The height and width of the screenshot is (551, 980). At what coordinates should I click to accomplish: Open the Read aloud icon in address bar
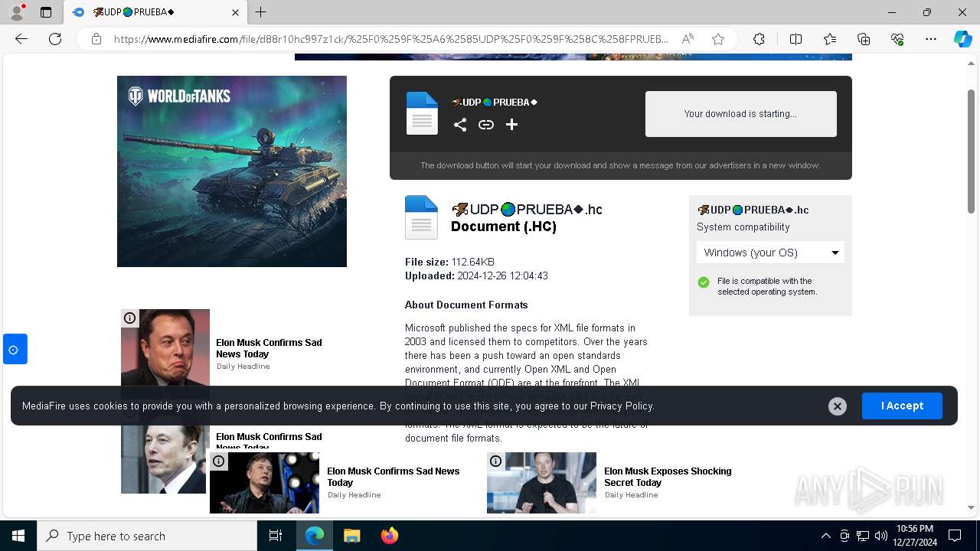click(688, 39)
